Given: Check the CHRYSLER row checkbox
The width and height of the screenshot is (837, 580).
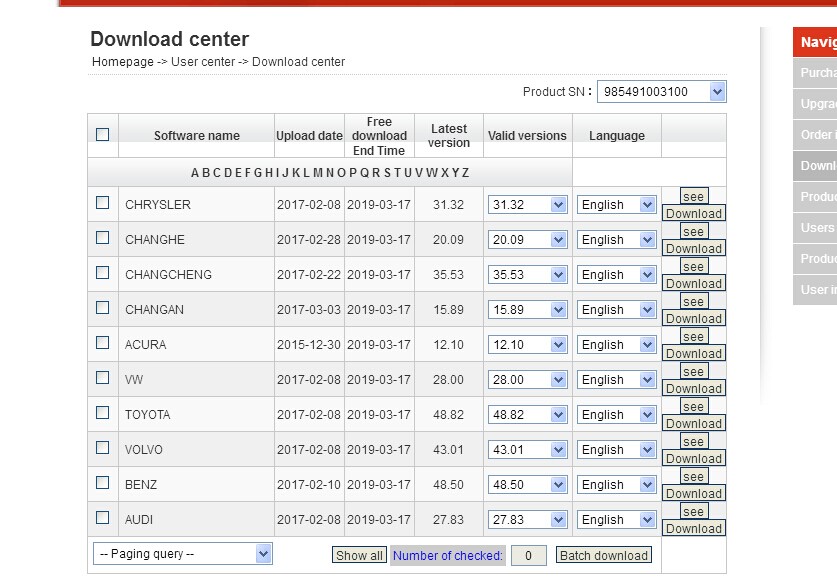Looking at the screenshot, I should 102,203.
